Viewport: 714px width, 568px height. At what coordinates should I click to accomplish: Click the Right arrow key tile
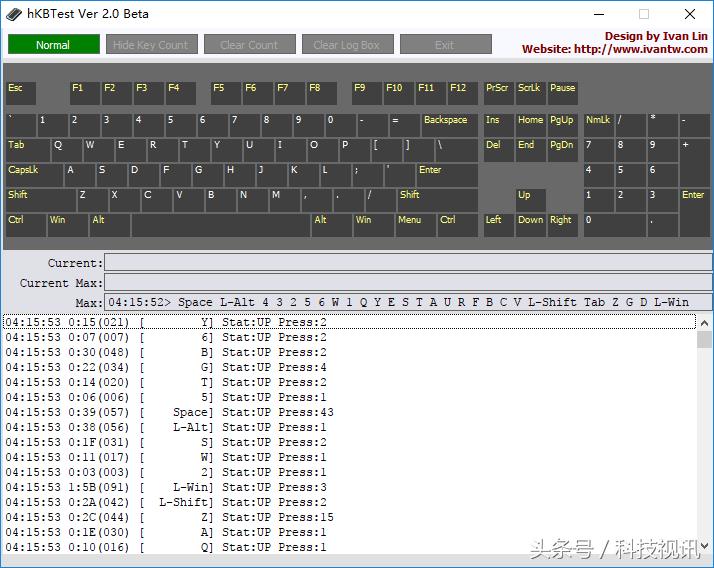(563, 225)
